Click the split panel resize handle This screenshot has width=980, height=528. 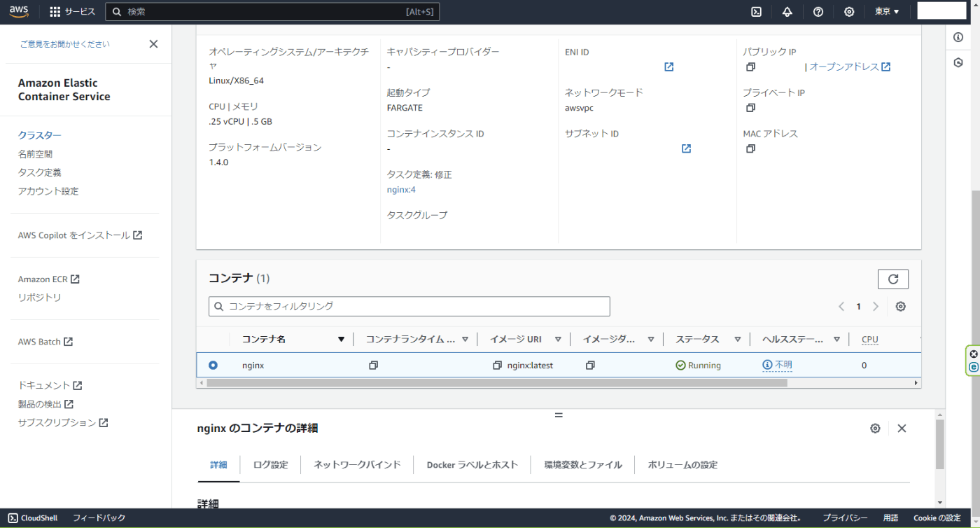point(559,415)
